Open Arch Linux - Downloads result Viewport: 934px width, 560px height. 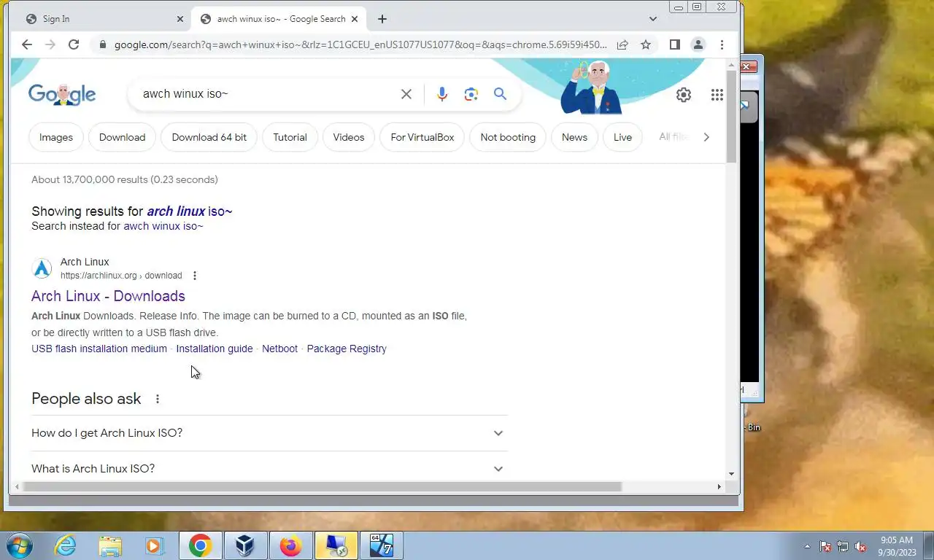pos(108,296)
